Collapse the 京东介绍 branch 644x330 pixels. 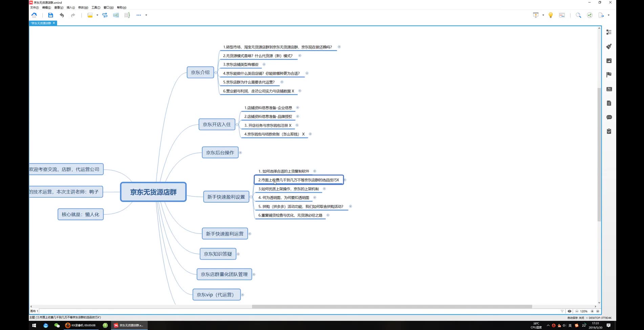pos(216,72)
